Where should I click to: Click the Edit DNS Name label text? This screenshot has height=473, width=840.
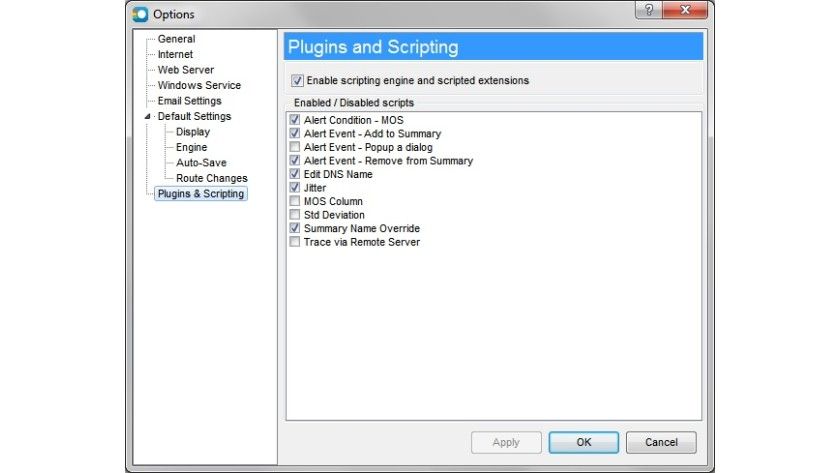tap(338, 174)
